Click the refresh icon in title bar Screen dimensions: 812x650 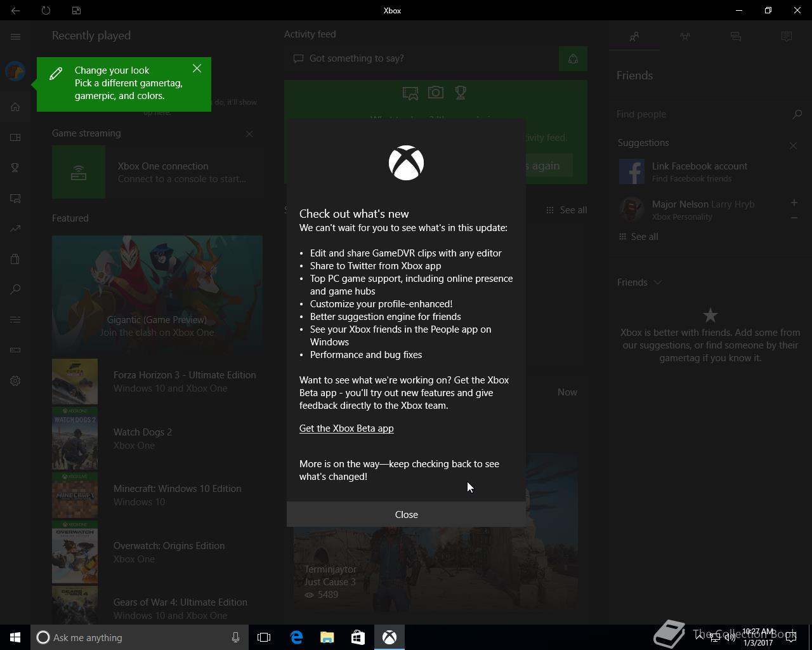(x=46, y=10)
